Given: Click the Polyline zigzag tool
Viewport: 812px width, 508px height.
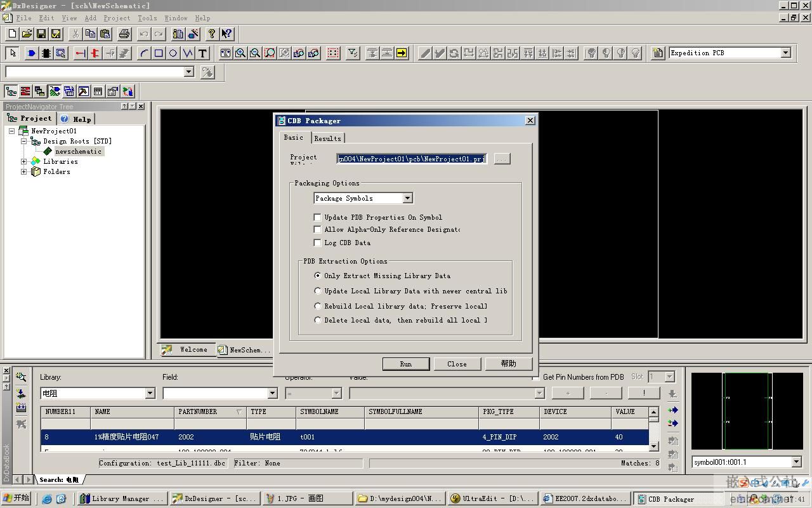Looking at the screenshot, I should [x=188, y=53].
